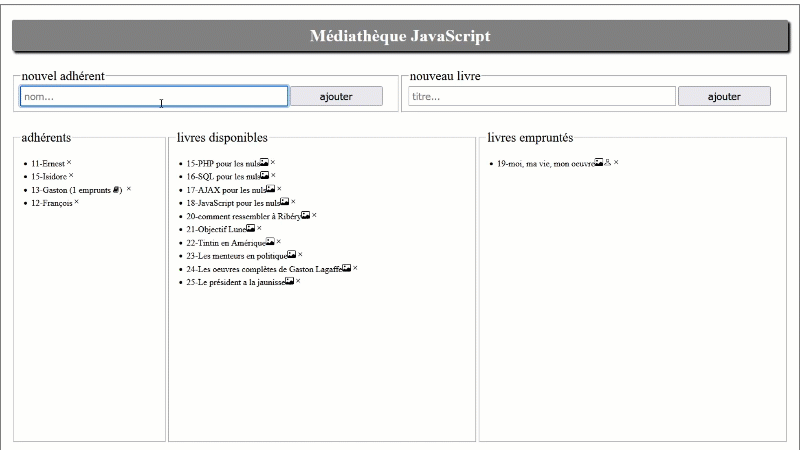Click image icon next to moi, ma vie, mon oeuvre
The height and width of the screenshot is (450, 800).
599,162
